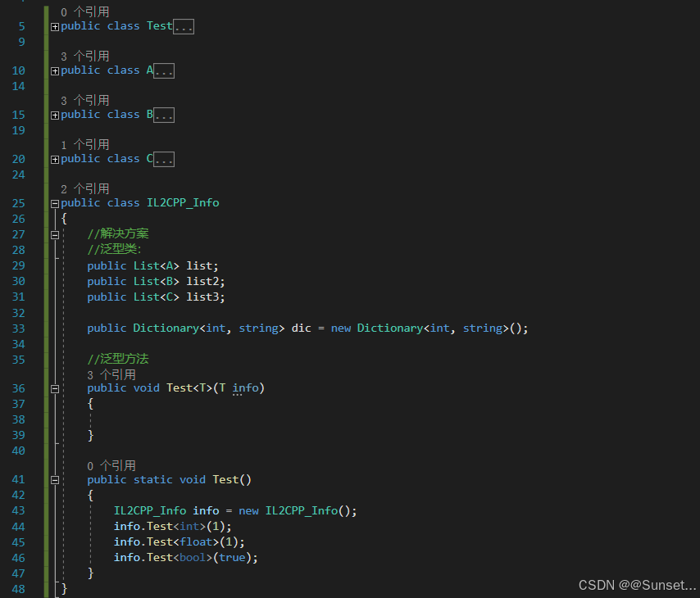Expand the collapsed class C region
The image size is (700, 598).
[x=55, y=159]
